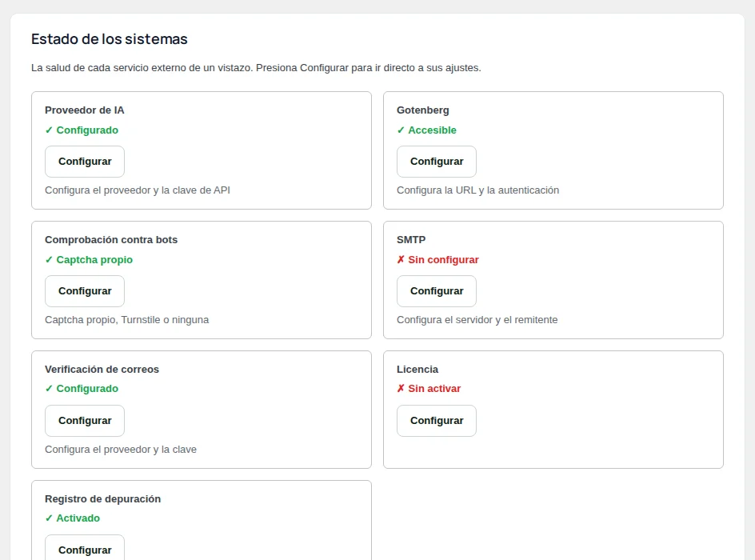The width and height of the screenshot is (755, 560).
Task: Click the 'Proveedor de IA' card title
Action: coord(84,110)
